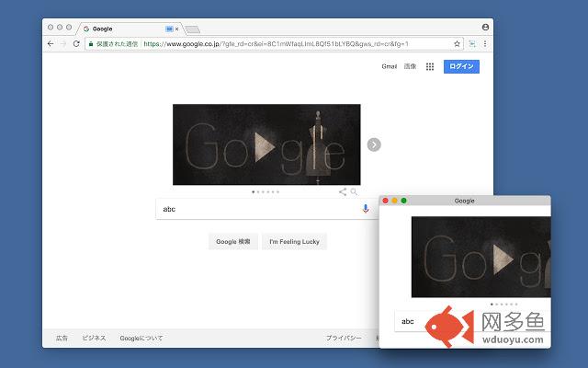The image size is (588, 368).
Task: Go back with the browser back arrow
Action: (51, 44)
